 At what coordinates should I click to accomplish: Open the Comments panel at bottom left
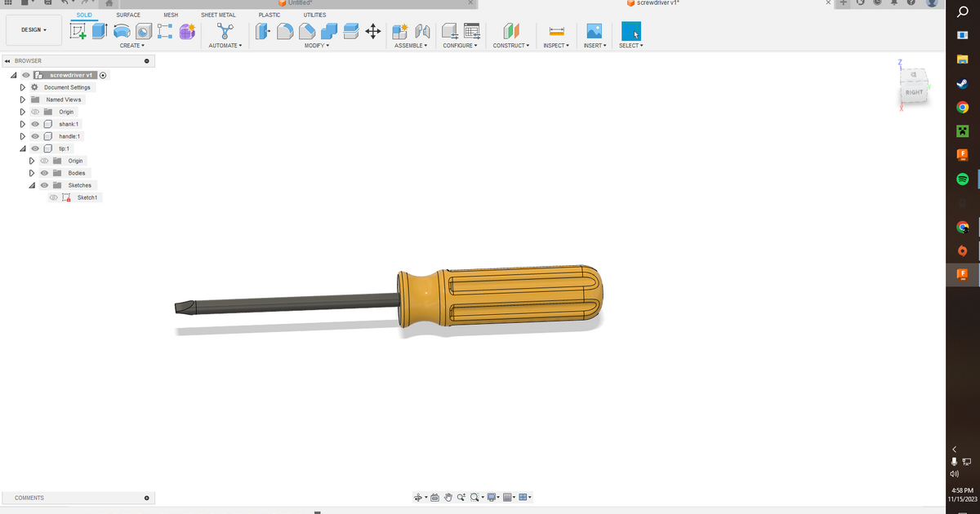point(29,497)
